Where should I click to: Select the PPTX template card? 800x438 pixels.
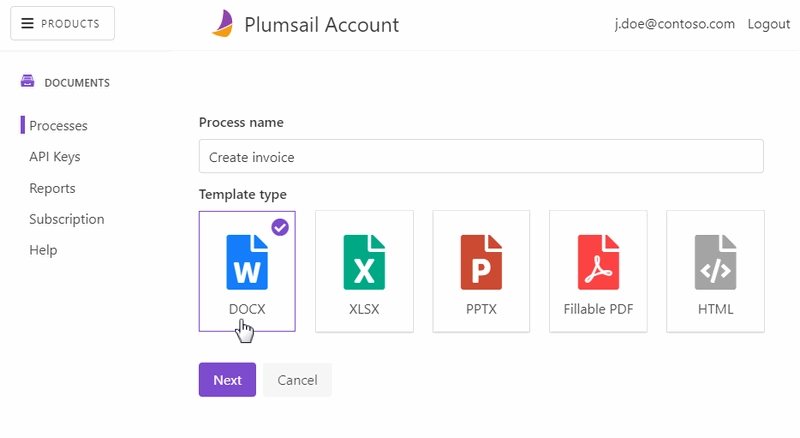[481, 271]
